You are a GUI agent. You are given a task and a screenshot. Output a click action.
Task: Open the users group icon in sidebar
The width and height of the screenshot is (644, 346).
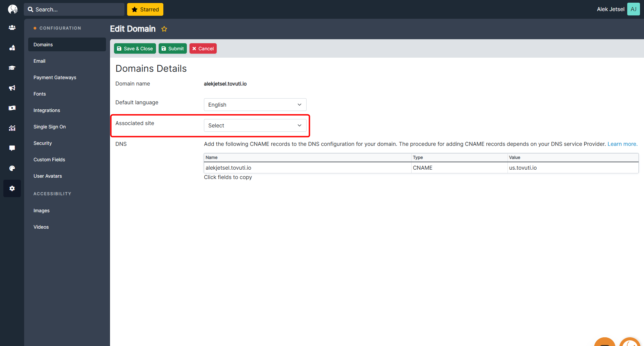[12, 27]
